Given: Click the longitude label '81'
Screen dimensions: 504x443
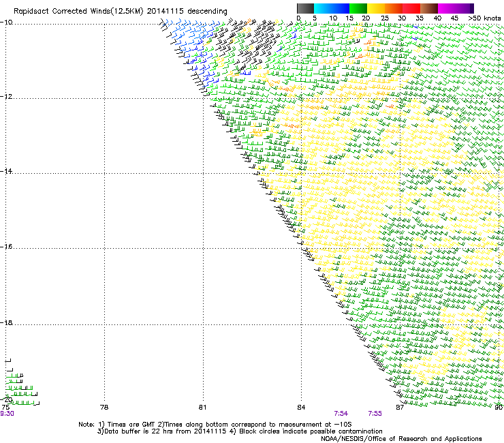Looking at the screenshot, I should [202, 408].
